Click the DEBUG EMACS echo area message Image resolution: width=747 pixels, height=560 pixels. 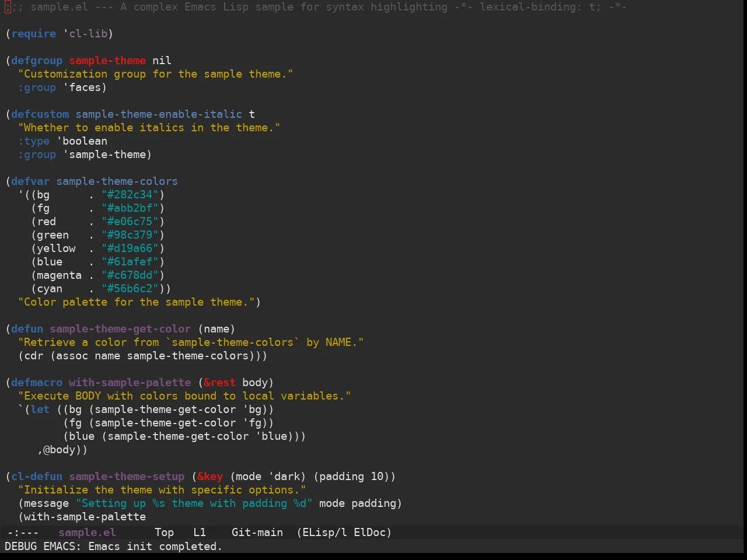113,547
